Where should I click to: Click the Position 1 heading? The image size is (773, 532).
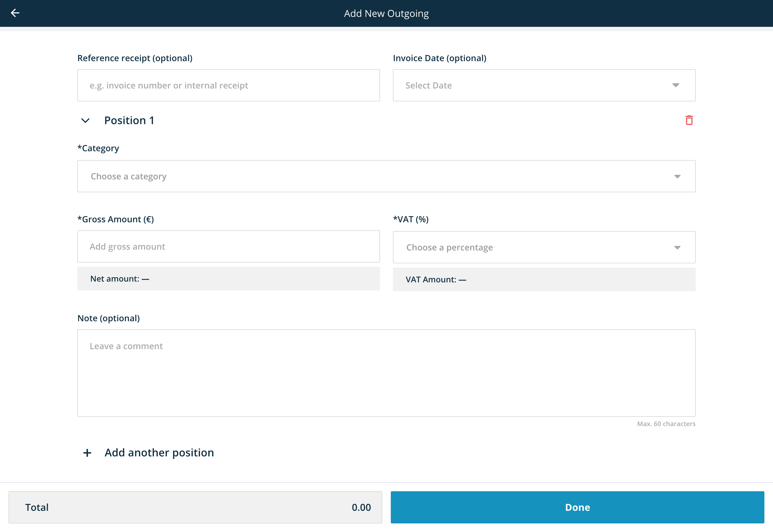click(x=129, y=120)
